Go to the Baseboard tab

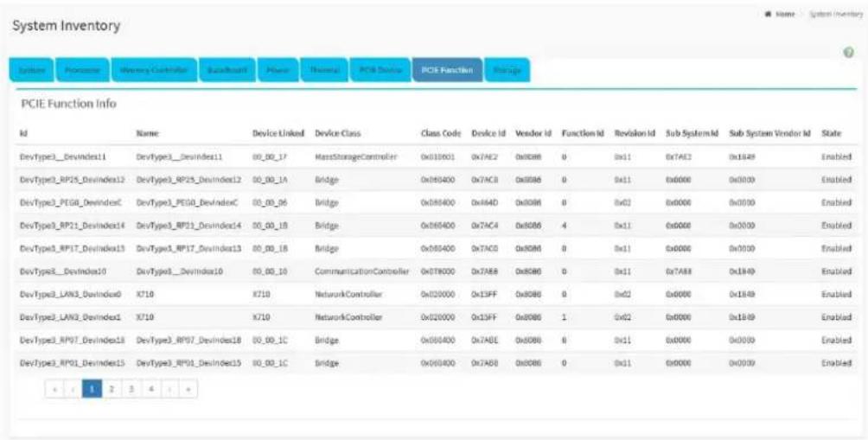pyautogui.click(x=227, y=70)
